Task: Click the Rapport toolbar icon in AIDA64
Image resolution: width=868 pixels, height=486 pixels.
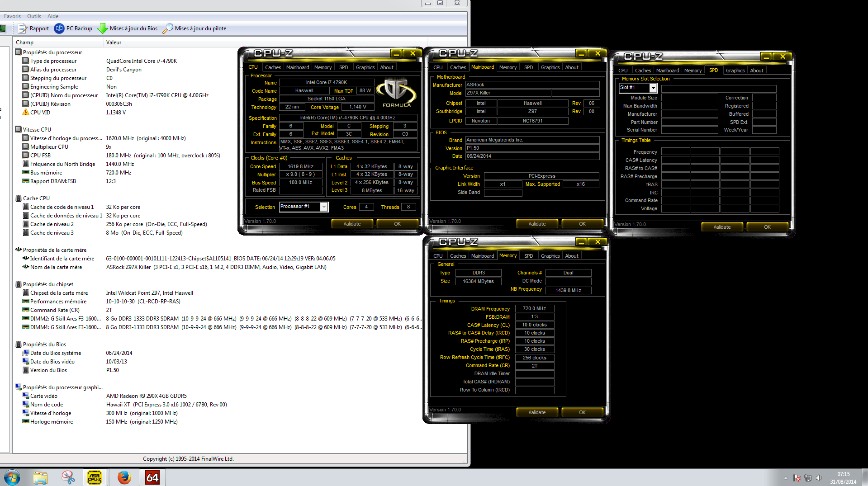Action: 22,28
